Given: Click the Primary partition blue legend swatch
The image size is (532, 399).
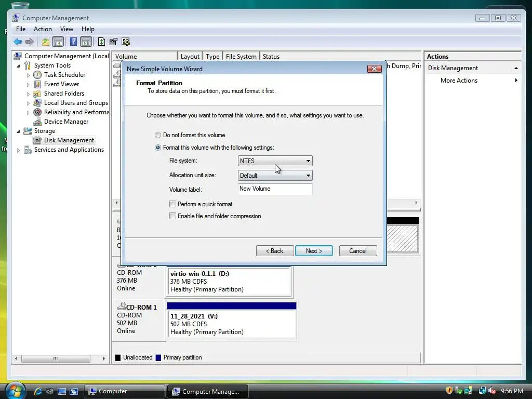Looking at the screenshot, I should pyautogui.click(x=158, y=357).
